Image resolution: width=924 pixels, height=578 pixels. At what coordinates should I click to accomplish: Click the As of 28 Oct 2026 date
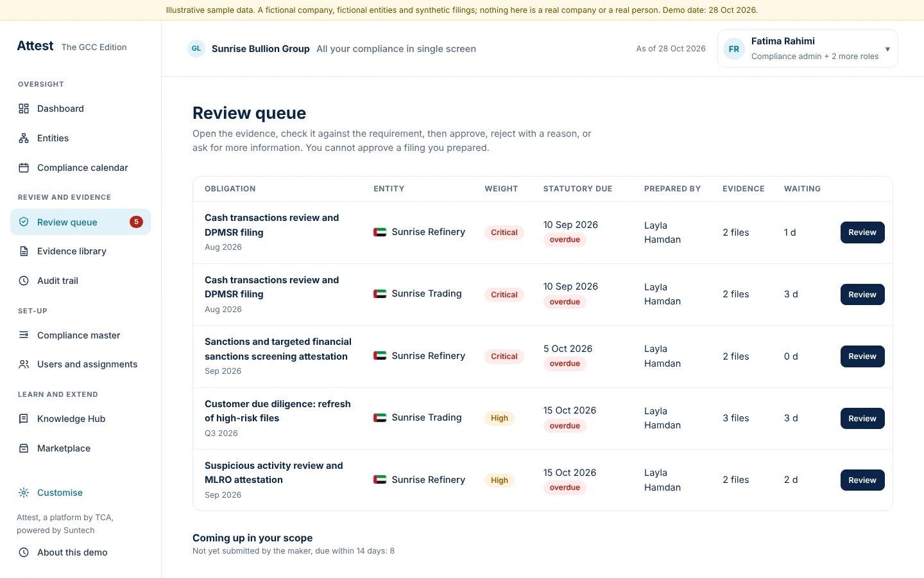click(671, 49)
